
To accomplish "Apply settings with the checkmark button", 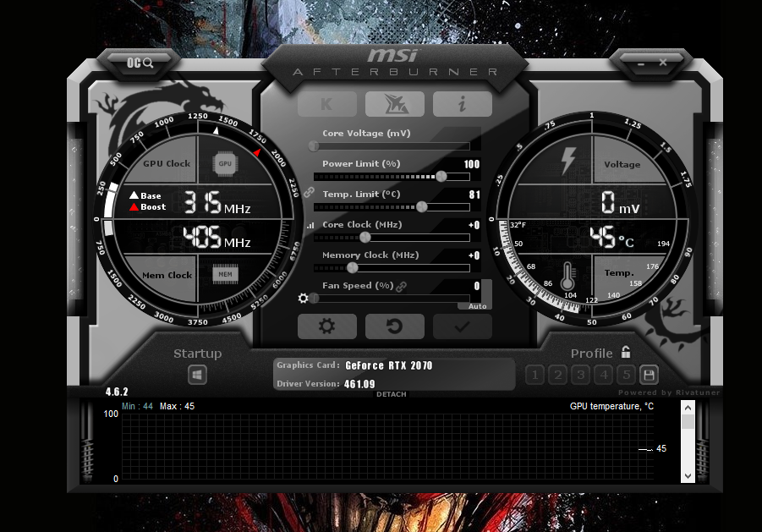I will (462, 326).
